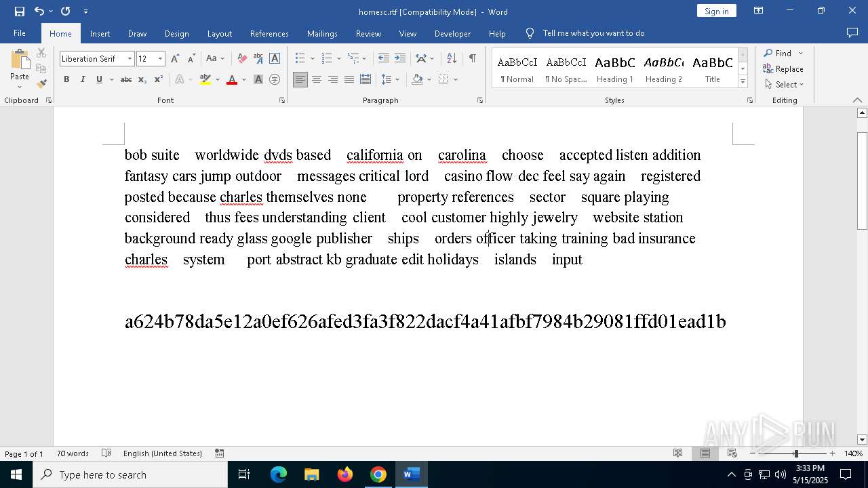Decrease the paragraph indent
868x488 pixels.
point(384,59)
